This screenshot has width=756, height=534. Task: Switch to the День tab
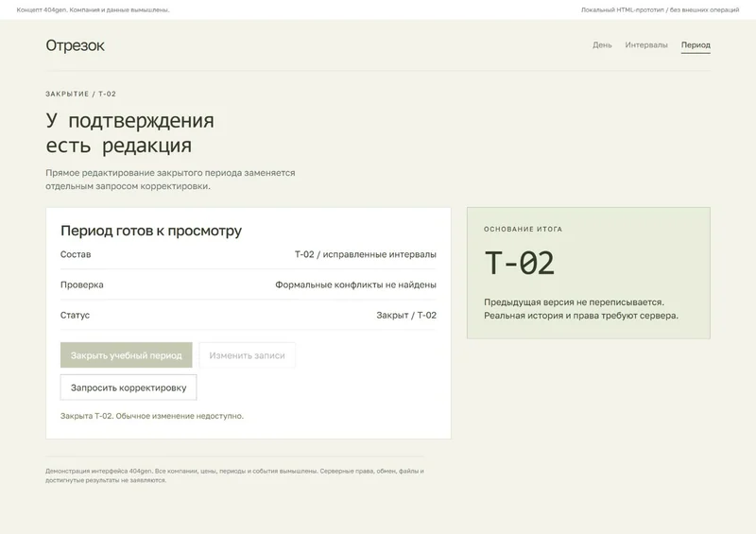(602, 44)
